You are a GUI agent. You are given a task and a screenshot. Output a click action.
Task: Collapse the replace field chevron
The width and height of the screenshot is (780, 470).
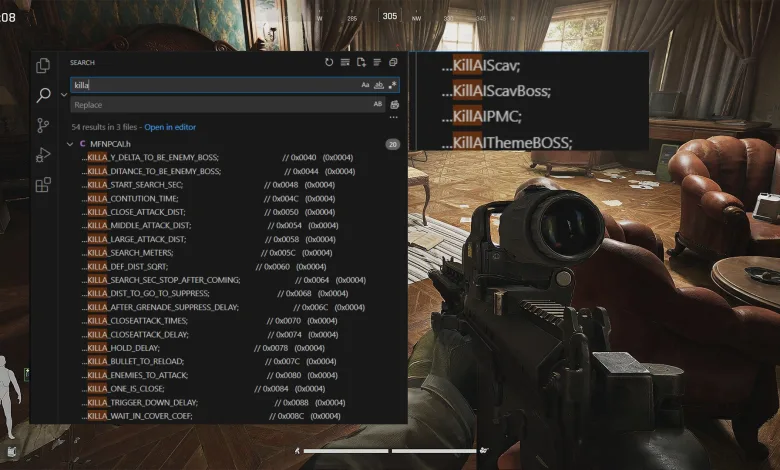click(63, 95)
